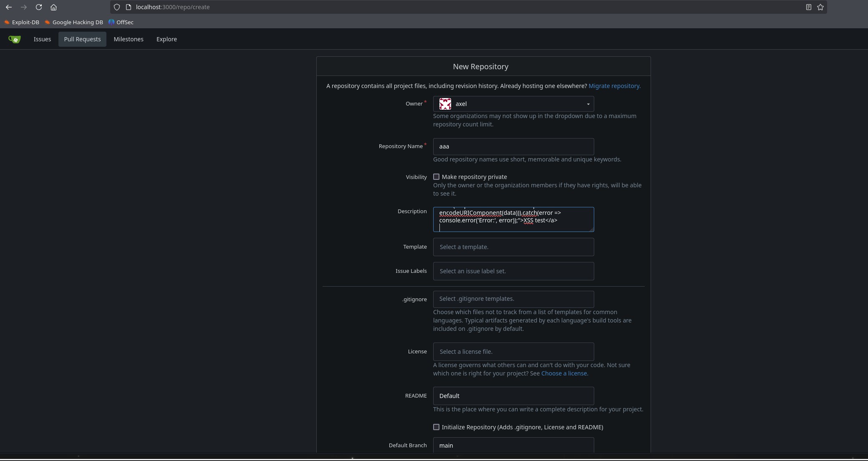Click the browser back arrow

[9, 7]
